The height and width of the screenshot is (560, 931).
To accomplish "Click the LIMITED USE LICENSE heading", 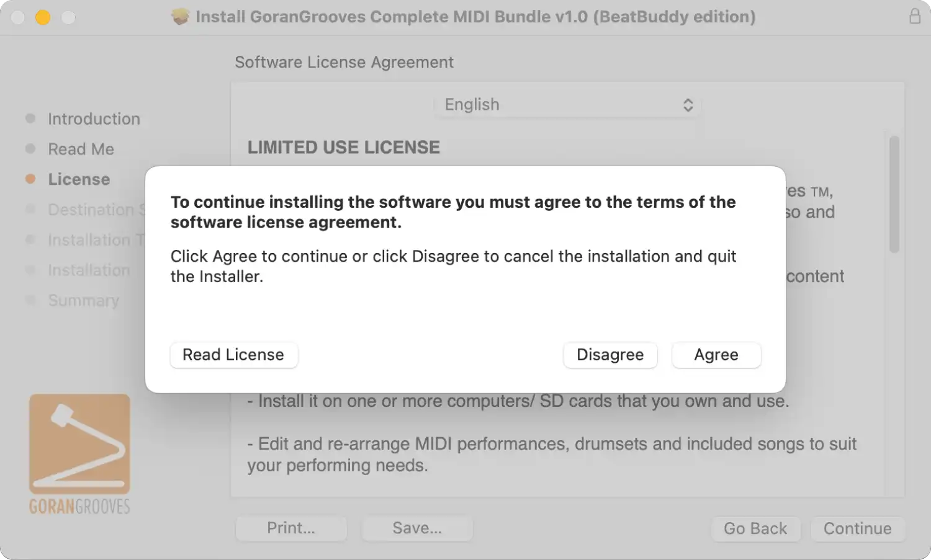I will pos(344,147).
